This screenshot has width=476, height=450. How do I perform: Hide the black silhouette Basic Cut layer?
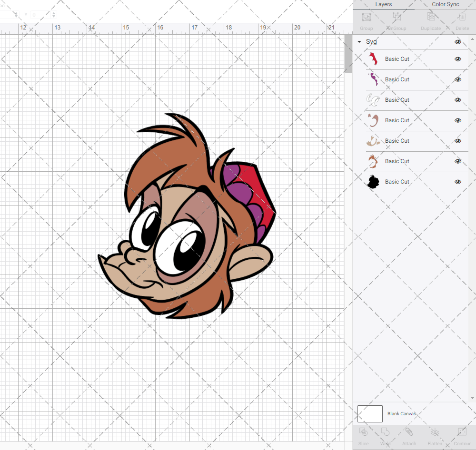pos(458,181)
